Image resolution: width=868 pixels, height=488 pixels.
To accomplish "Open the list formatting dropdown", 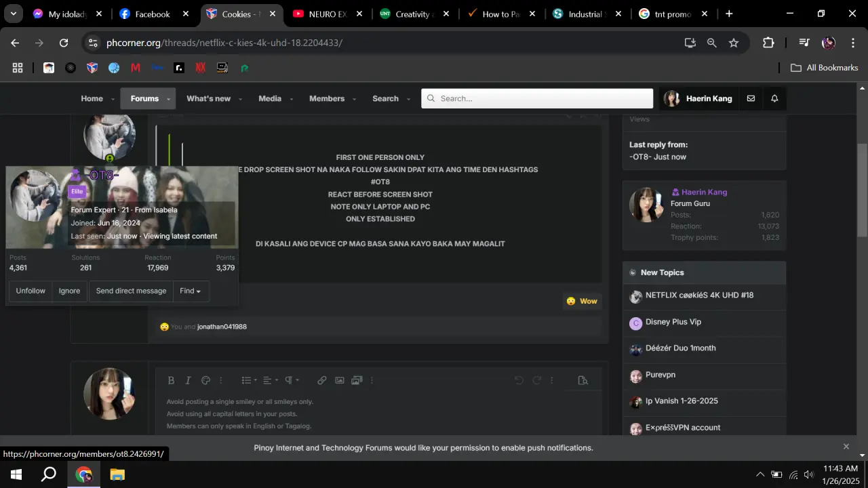I will (250, 380).
